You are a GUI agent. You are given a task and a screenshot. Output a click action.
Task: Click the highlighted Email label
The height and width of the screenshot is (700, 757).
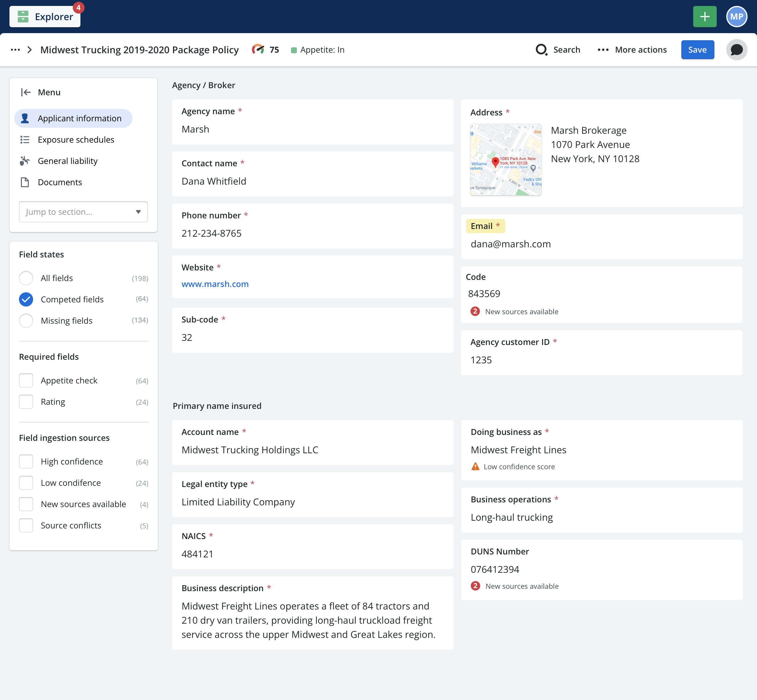pyautogui.click(x=485, y=226)
